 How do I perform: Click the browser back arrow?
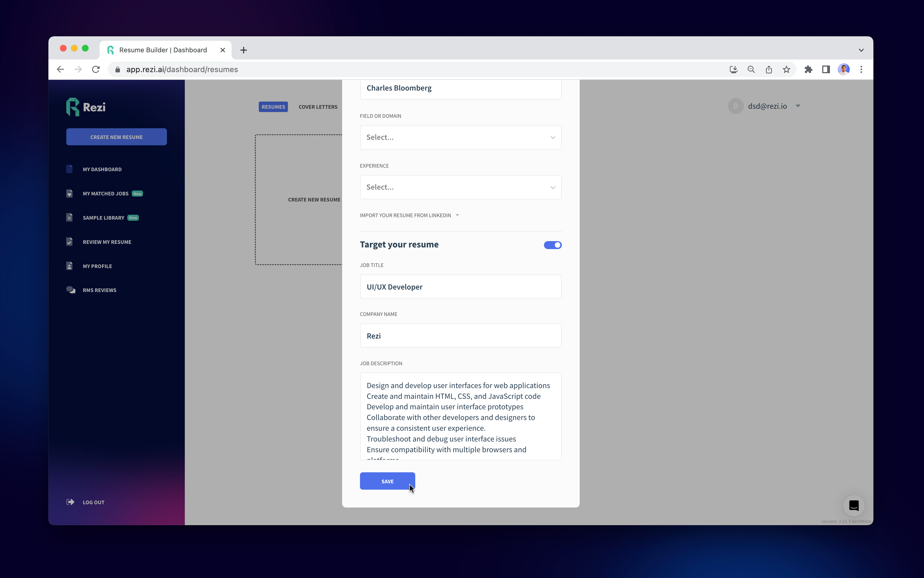coord(60,69)
